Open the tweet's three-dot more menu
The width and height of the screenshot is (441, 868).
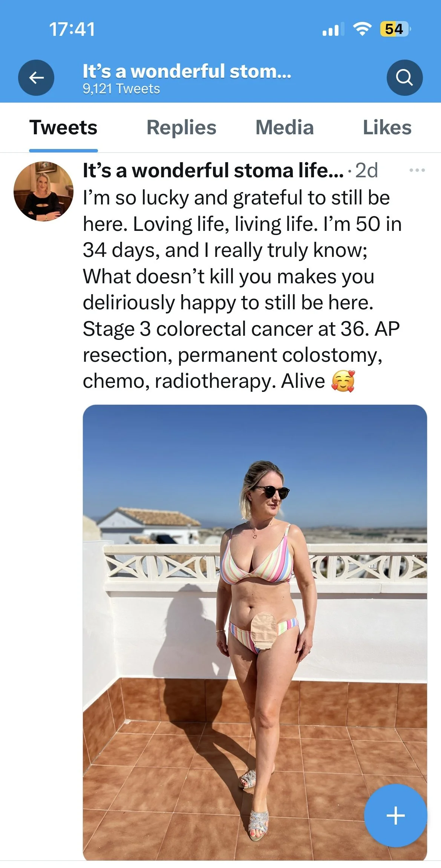click(x=417, y=171)
